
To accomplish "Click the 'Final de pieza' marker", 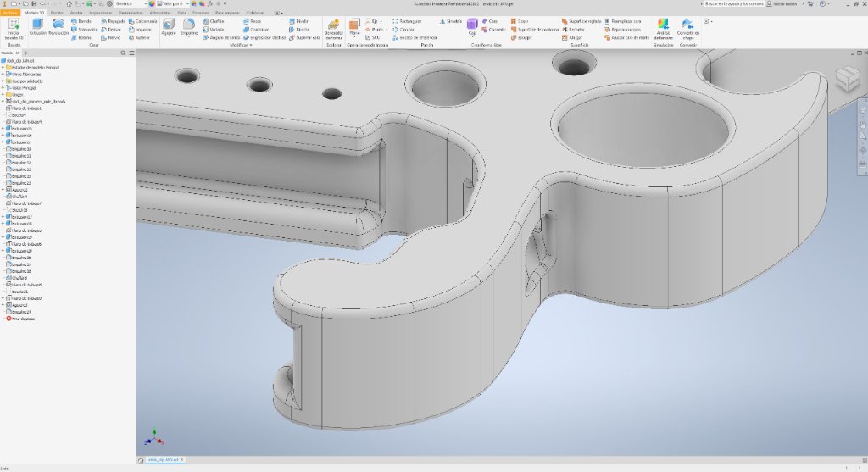I will click(20, 319).
